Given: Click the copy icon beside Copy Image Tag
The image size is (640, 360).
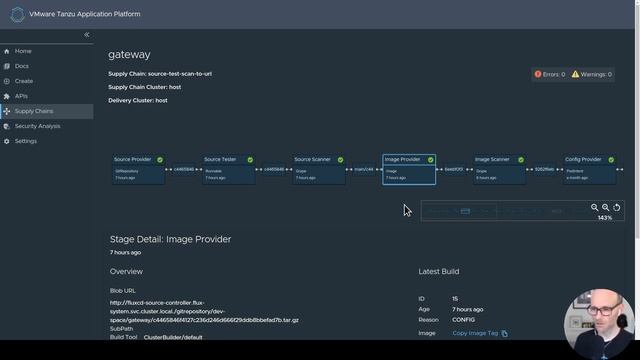Looking at the screenshot, I should point(505,334).
